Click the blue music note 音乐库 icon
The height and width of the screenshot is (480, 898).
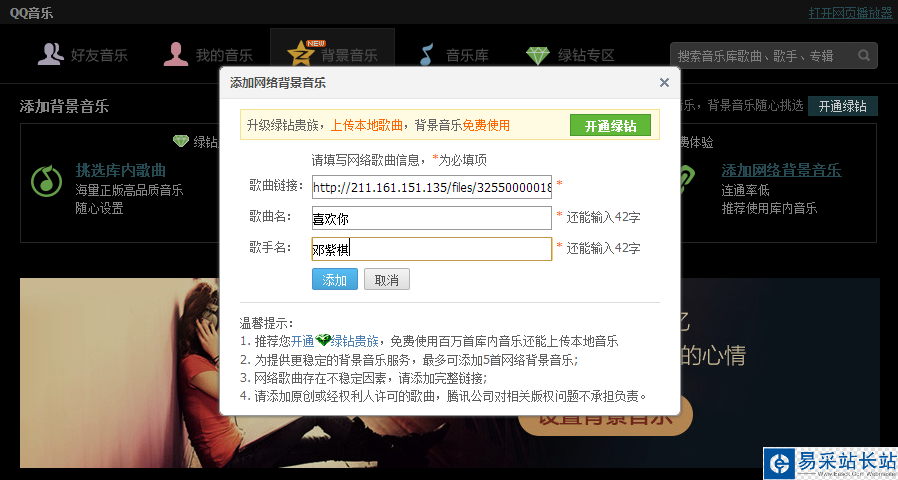point(427,54)
